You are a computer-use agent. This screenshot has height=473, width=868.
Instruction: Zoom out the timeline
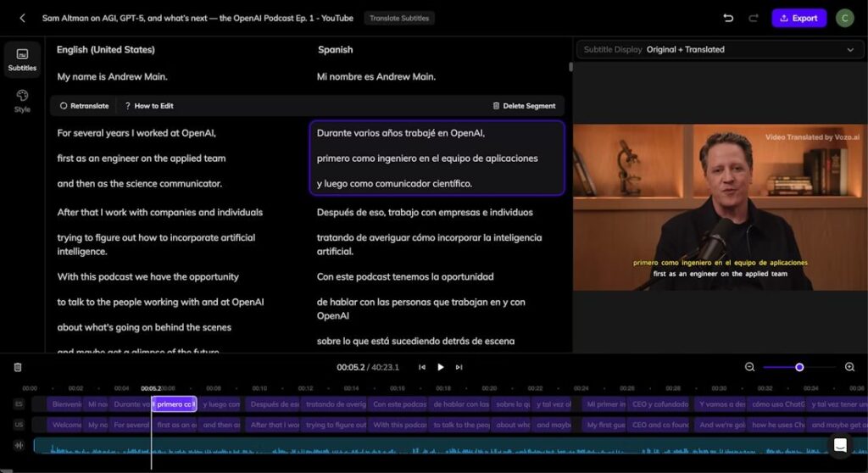coord(749,367)
